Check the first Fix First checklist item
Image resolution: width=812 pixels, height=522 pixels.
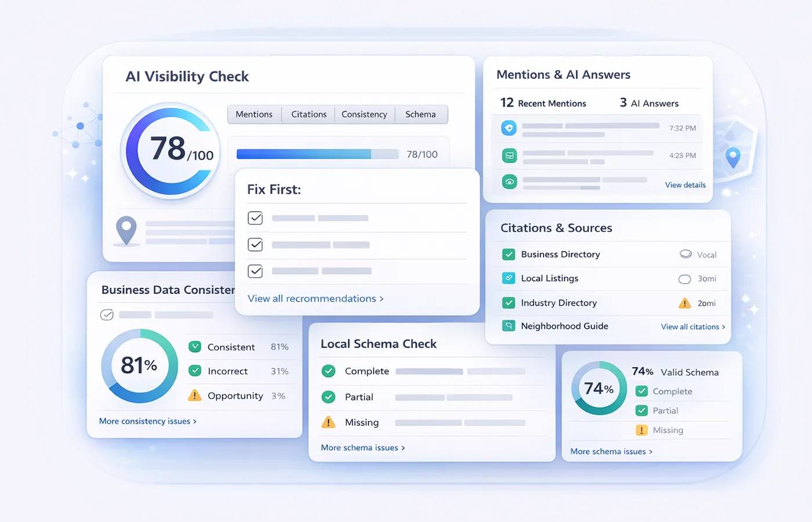255,218
